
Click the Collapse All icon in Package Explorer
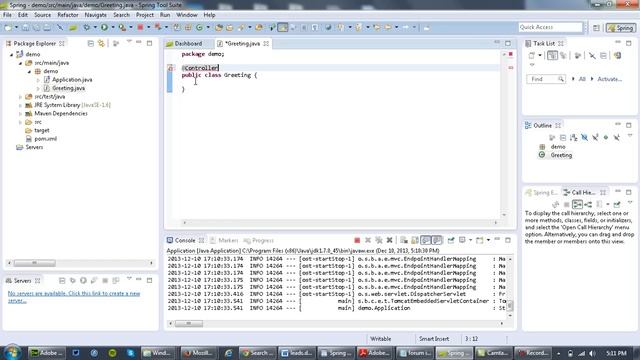[x=91, y=43]
